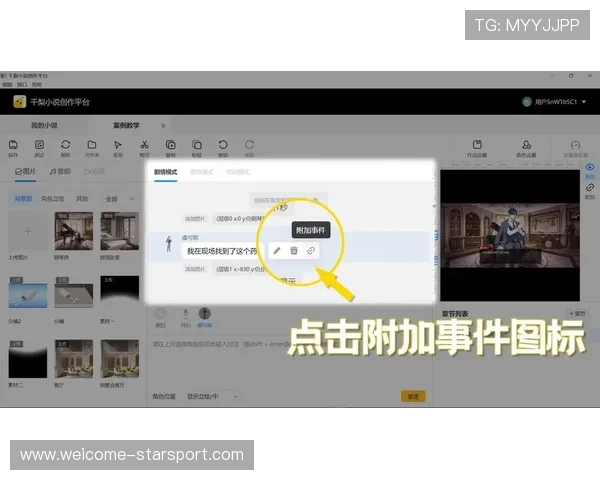This screenshot has height=480, width=600.
Task: Select the piano room (钢琴房) thumbnail
Action: tap(74, 231)
